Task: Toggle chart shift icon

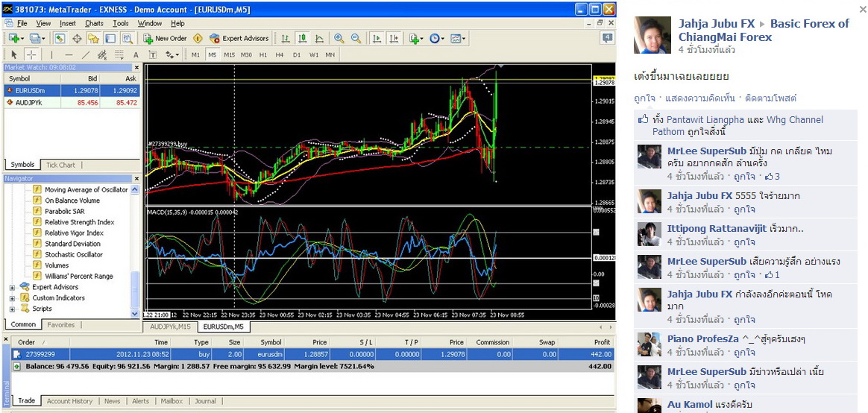Action: click(394, 38)
